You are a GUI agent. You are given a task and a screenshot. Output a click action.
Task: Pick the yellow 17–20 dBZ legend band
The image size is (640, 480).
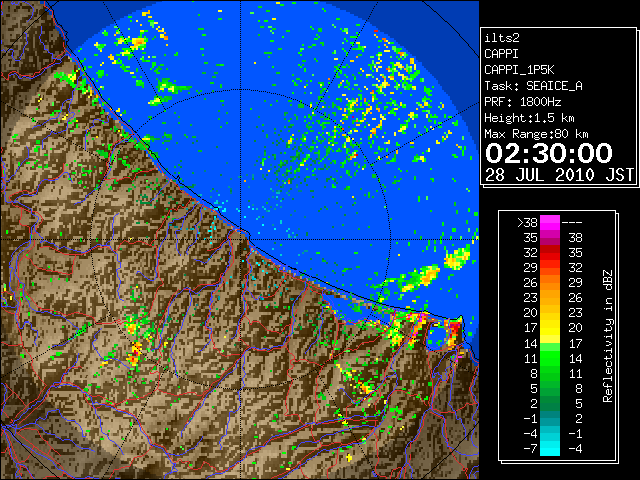[x=550, y=328]
